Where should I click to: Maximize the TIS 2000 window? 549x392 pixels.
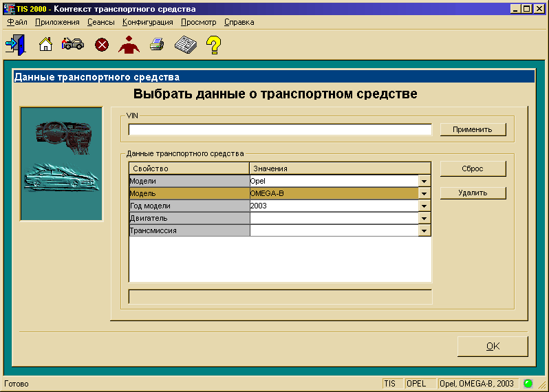[x=526, y=9]
